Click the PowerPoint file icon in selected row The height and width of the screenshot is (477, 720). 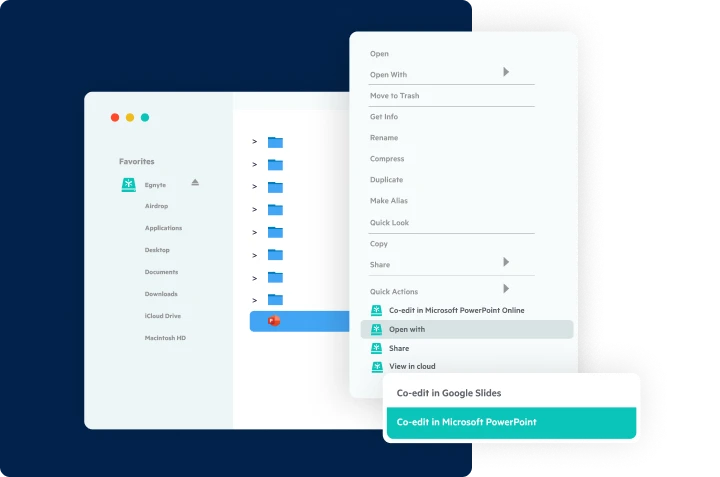274,321
